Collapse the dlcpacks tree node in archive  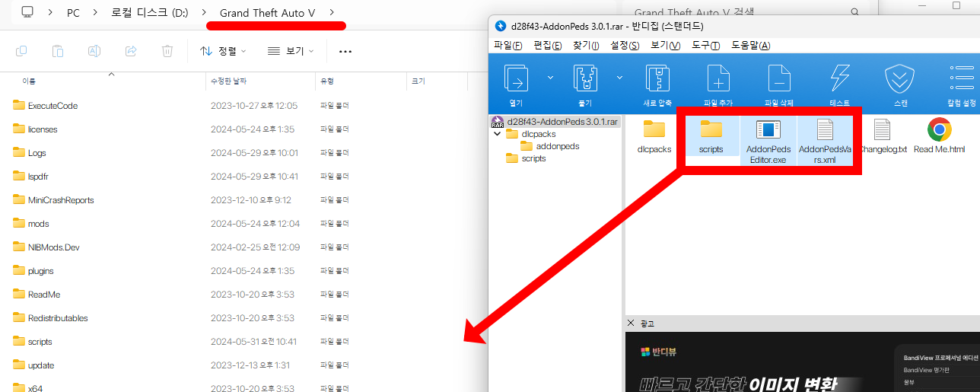point(498,134)
